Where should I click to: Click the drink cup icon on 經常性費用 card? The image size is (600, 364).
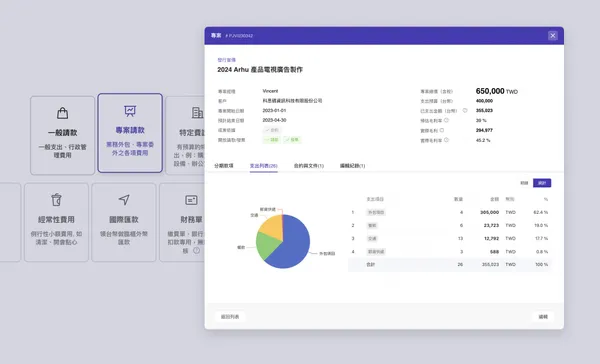tap(56, 199)
